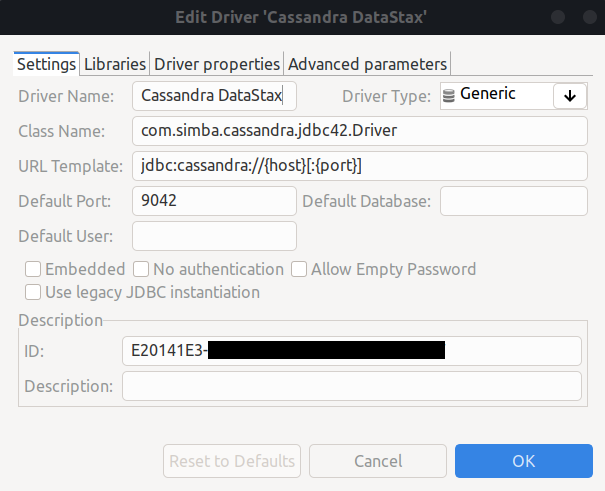Screen dimensions: 605x491
Task: Enable Use legacy JDBC instantiation
Action: (x=33, y=292)
